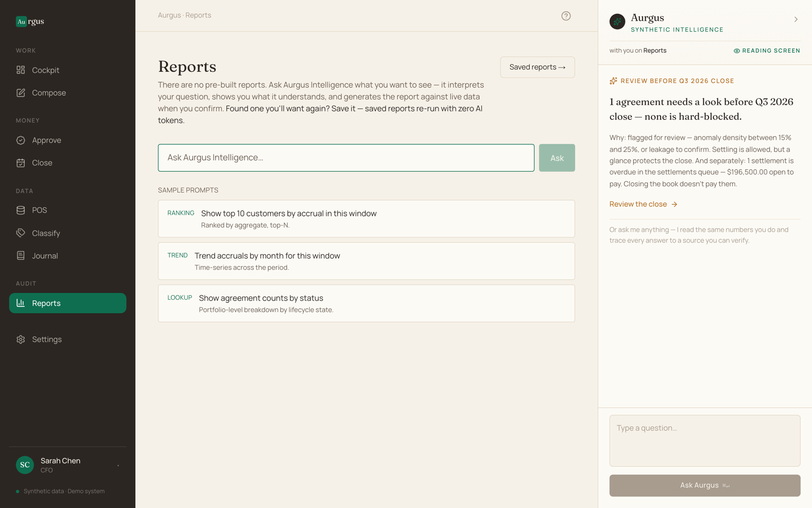Click the Aurgus breadcrumb text
The width and height of the screenshot is (812, 508).
click(x=169, y=15)
